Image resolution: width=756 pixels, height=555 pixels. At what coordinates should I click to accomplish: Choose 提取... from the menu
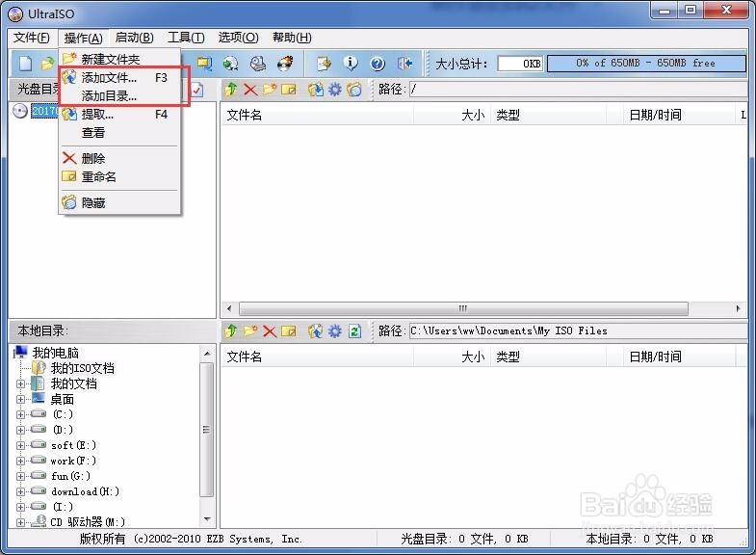(119, 115)
